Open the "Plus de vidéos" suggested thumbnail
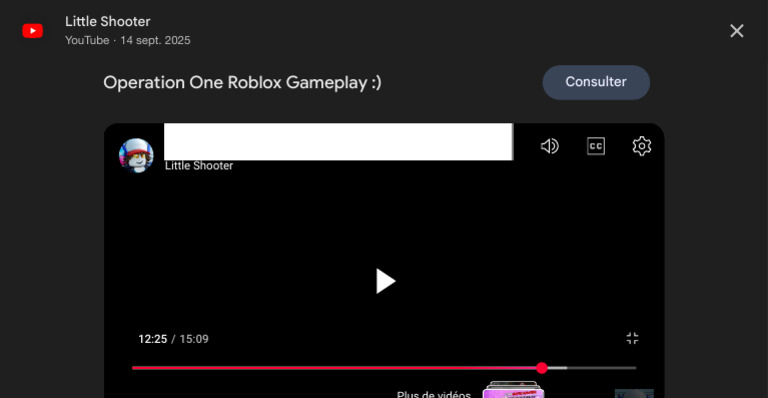The height and width of the screenshot is (398, 768). coord(513,390)
